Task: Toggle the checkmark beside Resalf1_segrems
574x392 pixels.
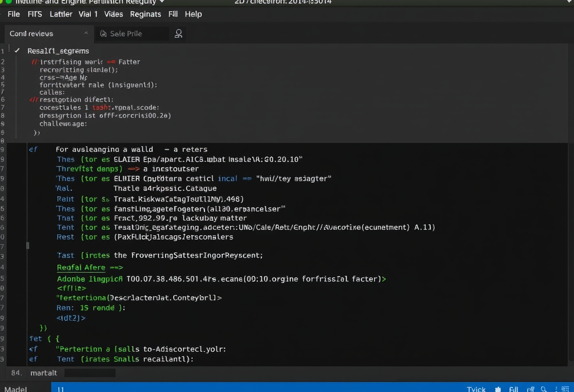Action: click(x=17, y=50)
